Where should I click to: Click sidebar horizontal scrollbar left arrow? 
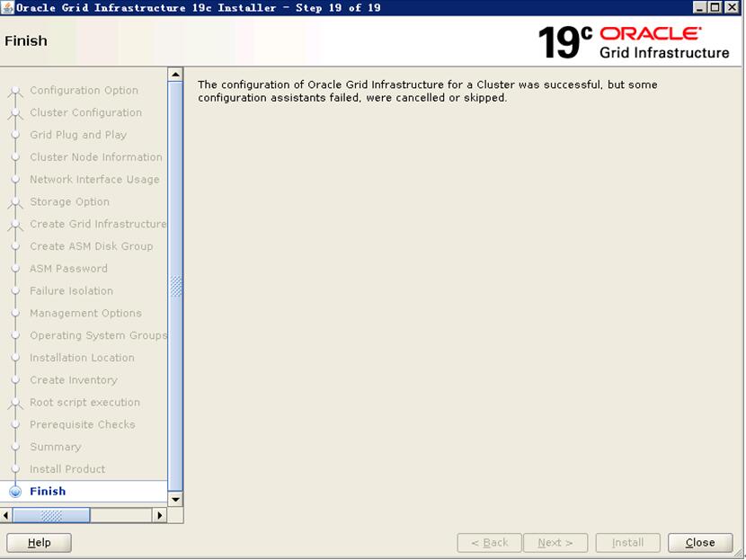coord(6,515)
